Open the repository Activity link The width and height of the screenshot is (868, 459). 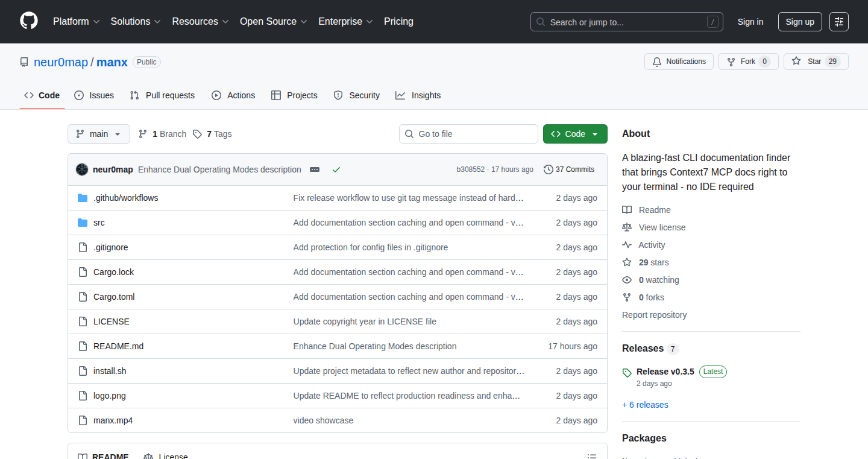point(644,245)
